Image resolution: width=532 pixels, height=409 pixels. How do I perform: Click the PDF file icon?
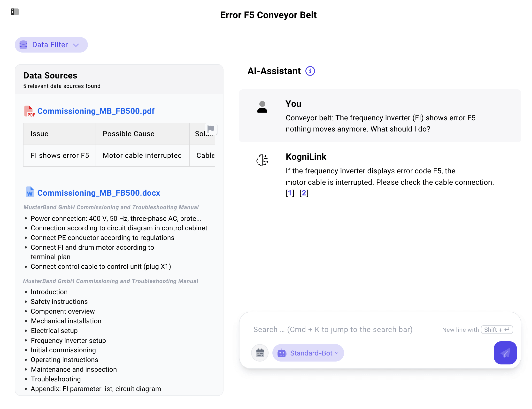29,111
